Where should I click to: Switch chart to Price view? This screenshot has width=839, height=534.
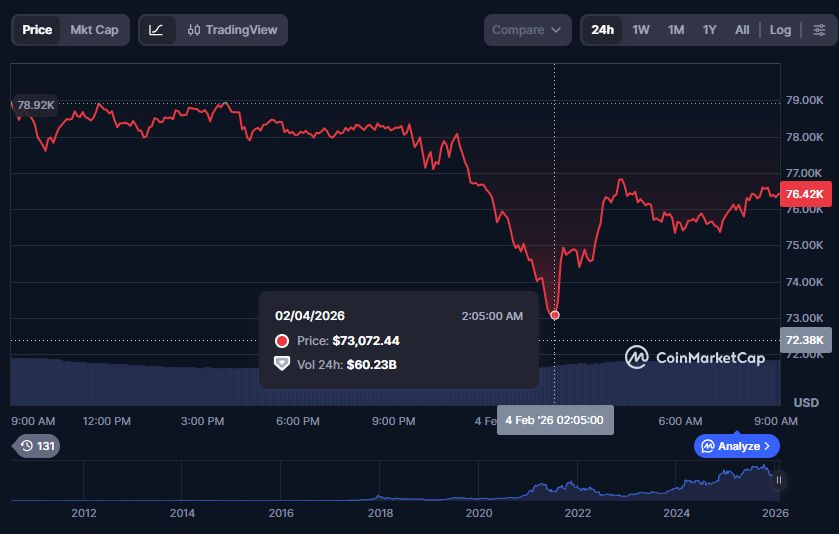pyautogui.click(x=37, y=30)
